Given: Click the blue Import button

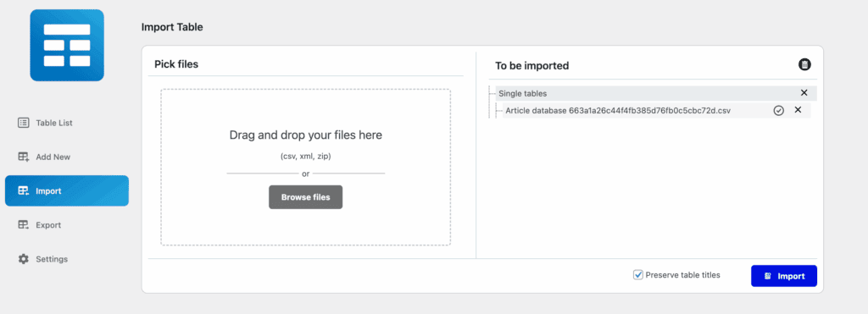Looking at the screenshot, I should point(784,276).
